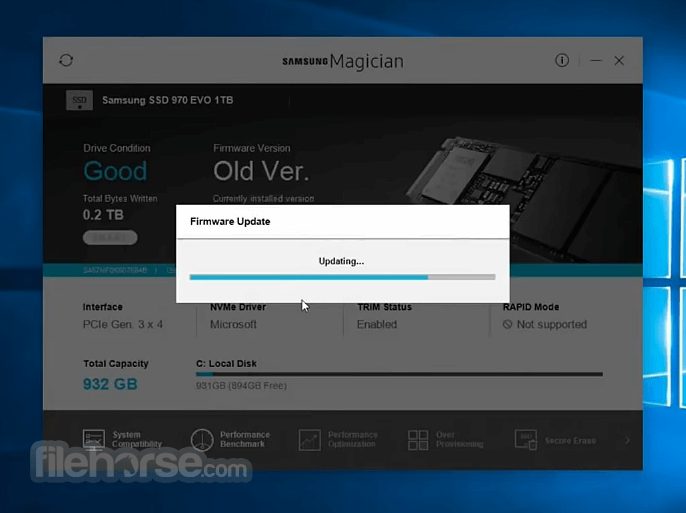The image size is (686, 513).
Task: Select the Over Provisioning label
Action: pyautogui.click(x=459, y=440)
